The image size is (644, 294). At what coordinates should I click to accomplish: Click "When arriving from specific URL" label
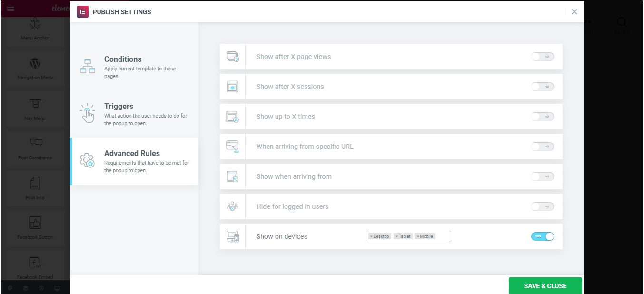coord(305,147)
